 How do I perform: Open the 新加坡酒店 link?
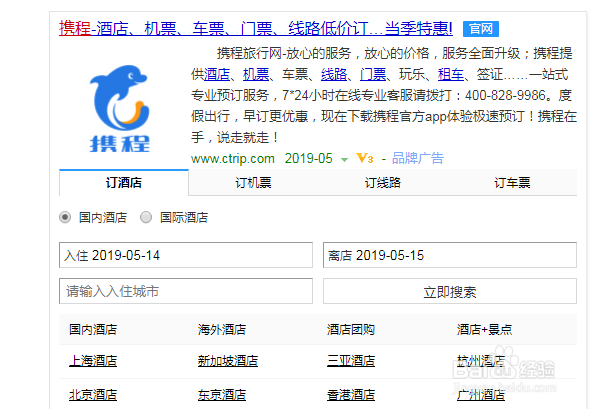(x=228, y=361)
